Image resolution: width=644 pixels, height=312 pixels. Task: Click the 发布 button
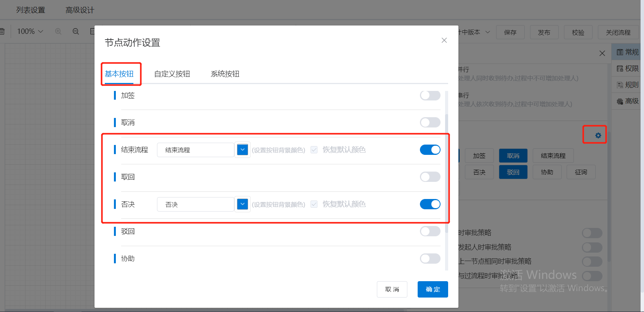click(x=544, y=32)
